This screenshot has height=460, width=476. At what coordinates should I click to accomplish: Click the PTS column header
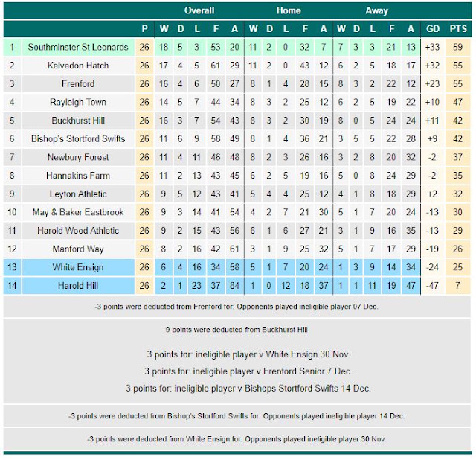pos(458,29)
